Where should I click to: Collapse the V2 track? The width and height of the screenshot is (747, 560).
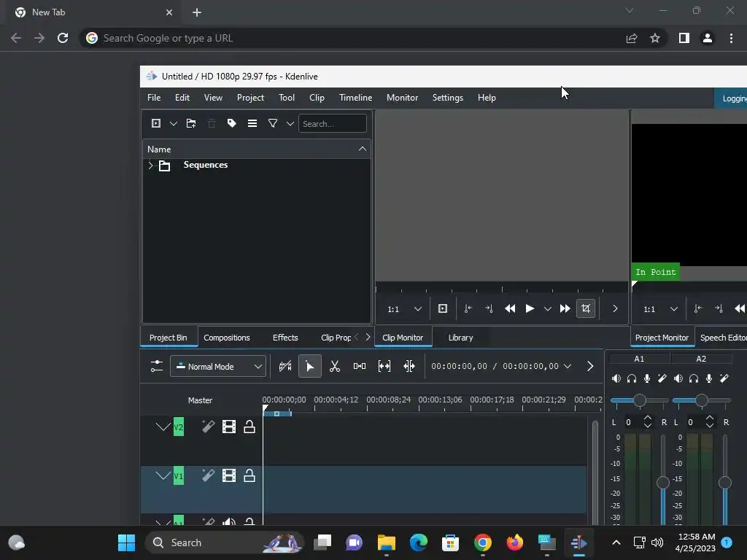point(163,427)
